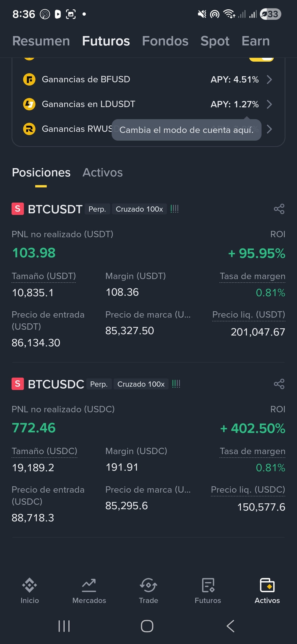Share the BTCUSDC position
Image resolution: width=297 pixels, height=644 pixels.
click(x=279, y=384)
